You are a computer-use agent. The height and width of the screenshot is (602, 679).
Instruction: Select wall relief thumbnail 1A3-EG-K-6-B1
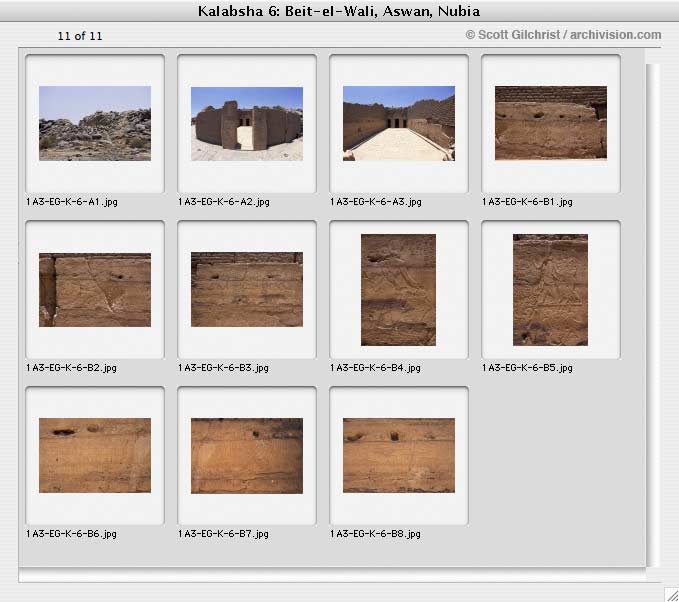[x=551, y=123]
